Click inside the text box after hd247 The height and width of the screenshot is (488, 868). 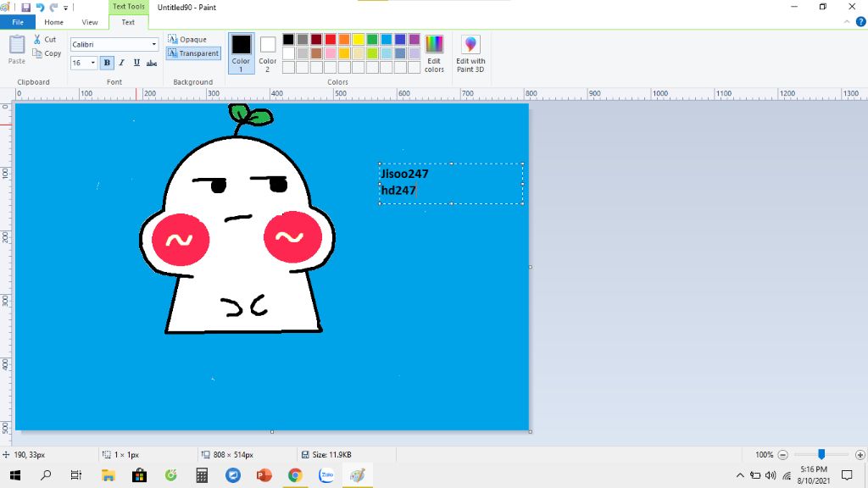click(x=419, y=191)
